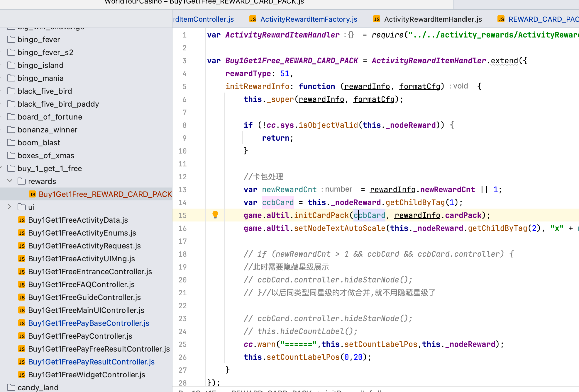Click line number 15 in gutter
Screen dimensions: 579x392
pyautogui.click(x=182, y=215)
